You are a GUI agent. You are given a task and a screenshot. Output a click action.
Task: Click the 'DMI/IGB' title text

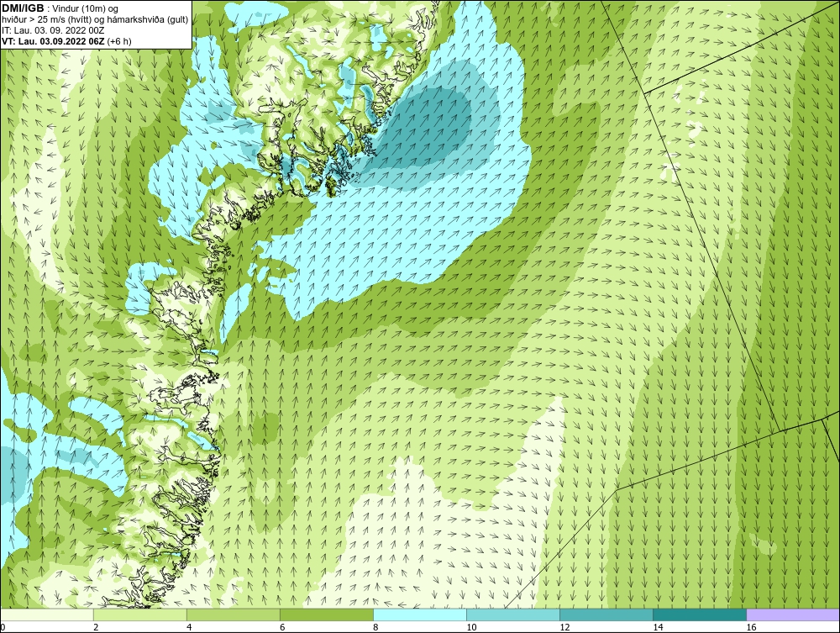coord(23,8)
